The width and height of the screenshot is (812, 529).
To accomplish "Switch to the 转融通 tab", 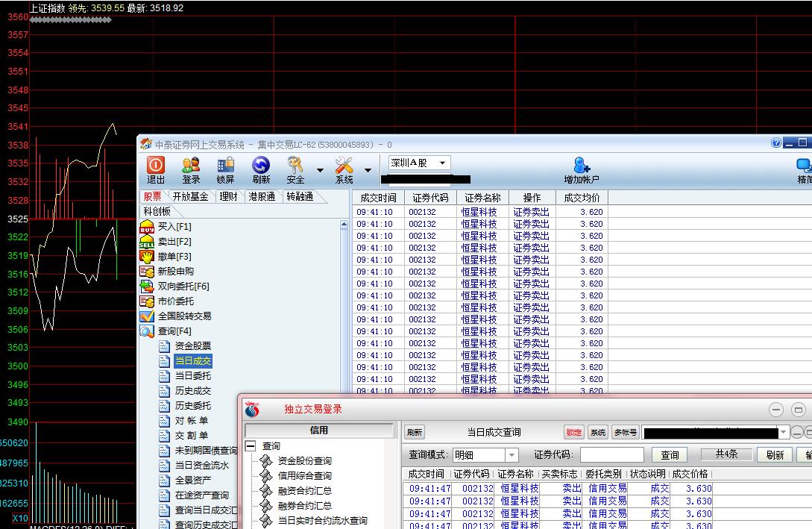I will coord(300,196).
